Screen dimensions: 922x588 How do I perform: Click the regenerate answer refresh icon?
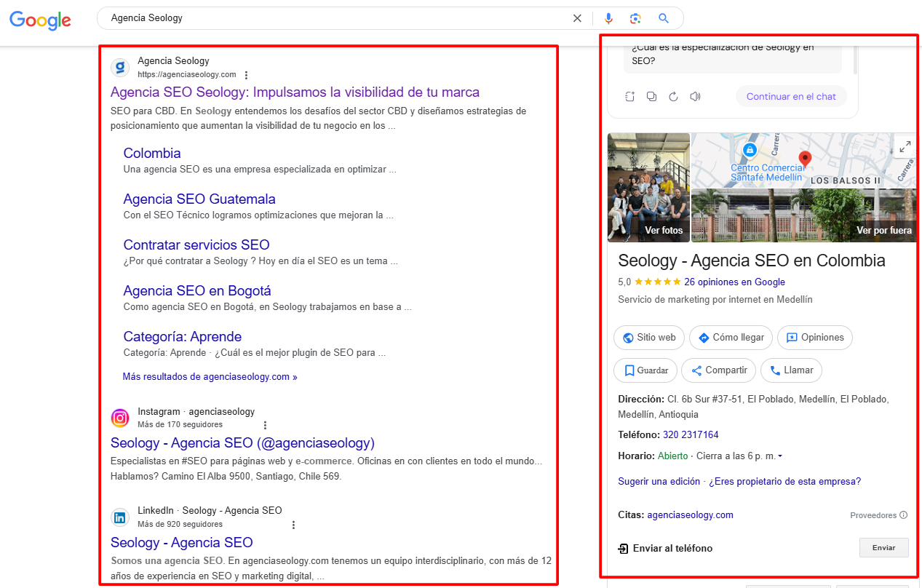[x=673, y=97]
